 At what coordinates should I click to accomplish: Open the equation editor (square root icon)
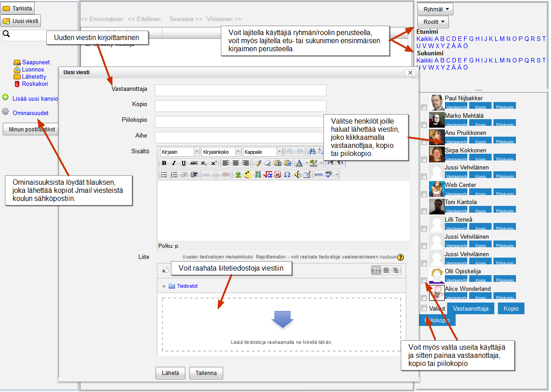tap(268, 175)
